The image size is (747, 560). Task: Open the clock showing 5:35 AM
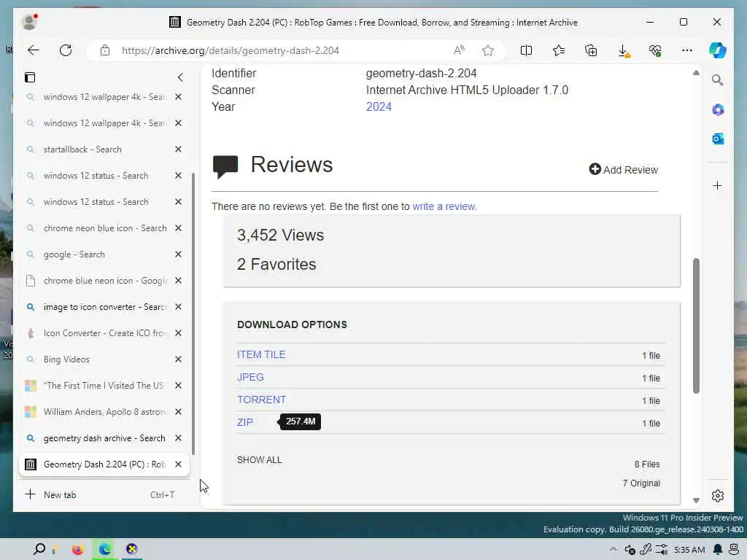click(x=689, y=550)
